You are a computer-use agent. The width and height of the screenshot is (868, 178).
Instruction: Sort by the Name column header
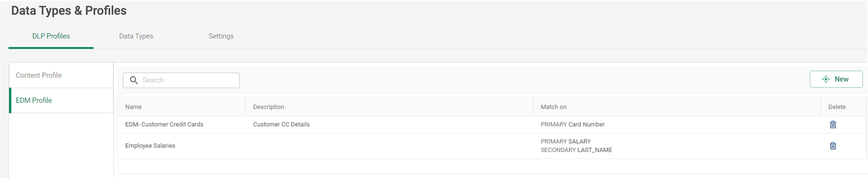pos(133,107)
